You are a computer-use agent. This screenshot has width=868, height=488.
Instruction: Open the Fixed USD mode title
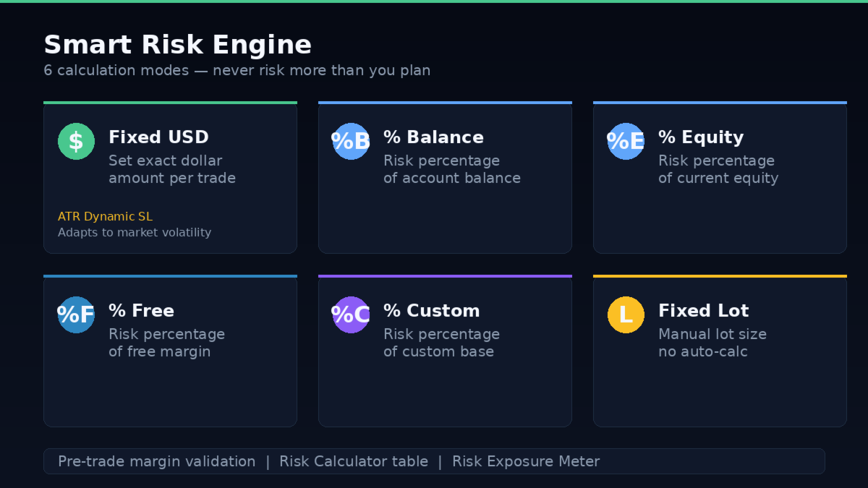(158, 137)
